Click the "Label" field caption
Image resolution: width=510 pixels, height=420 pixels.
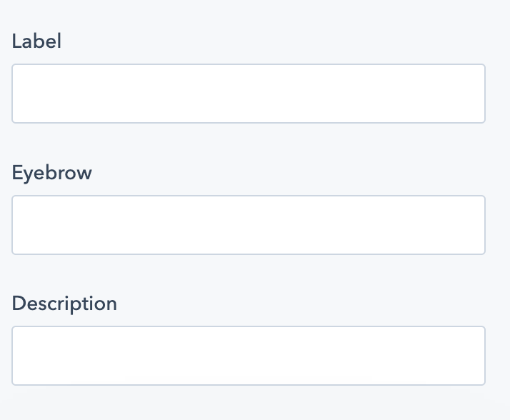(x=36, y=41)
